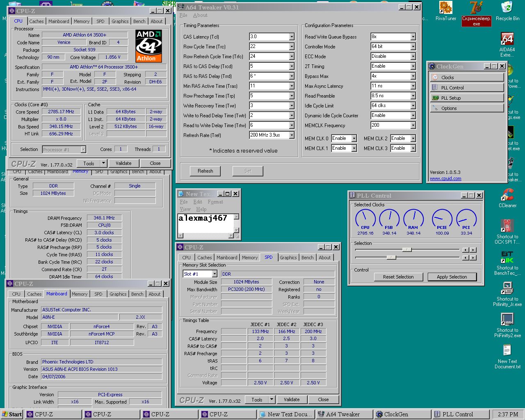The width and height of the screenshot is (525, 420).
Task: Open the File menu in A64 Tweaker
Action: (x=183, y=15)
